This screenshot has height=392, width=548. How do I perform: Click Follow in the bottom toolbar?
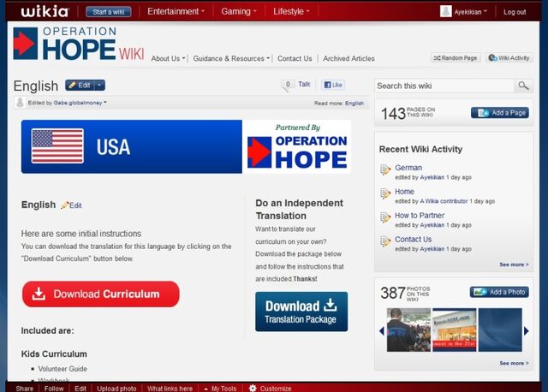54,389
